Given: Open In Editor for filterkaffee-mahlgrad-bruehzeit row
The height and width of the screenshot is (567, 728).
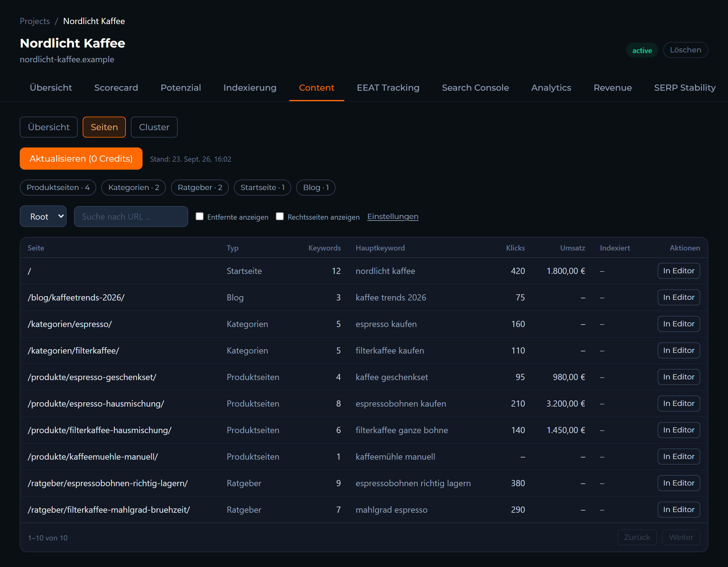Looking at the screenshot, I should [x=679, y=510].
